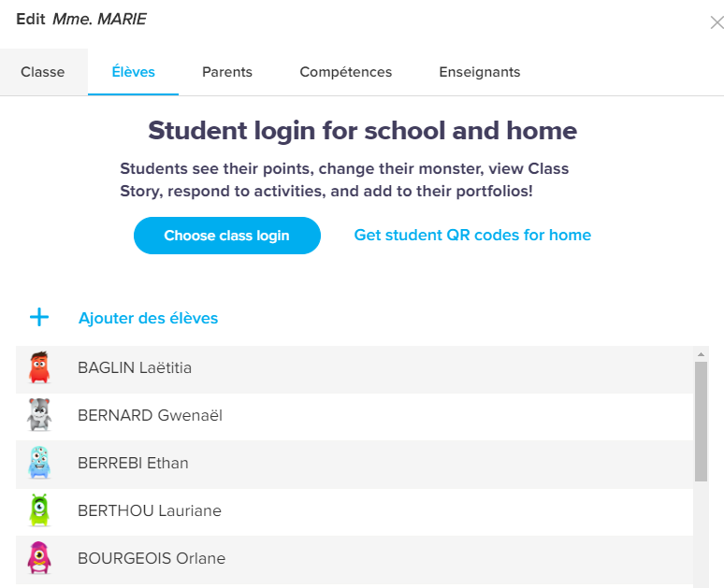The width and height of the screenshot is (724, 588).
Task: Click the blue plus icon to add students
Action: pyautogui.click(x=39, y=318)
